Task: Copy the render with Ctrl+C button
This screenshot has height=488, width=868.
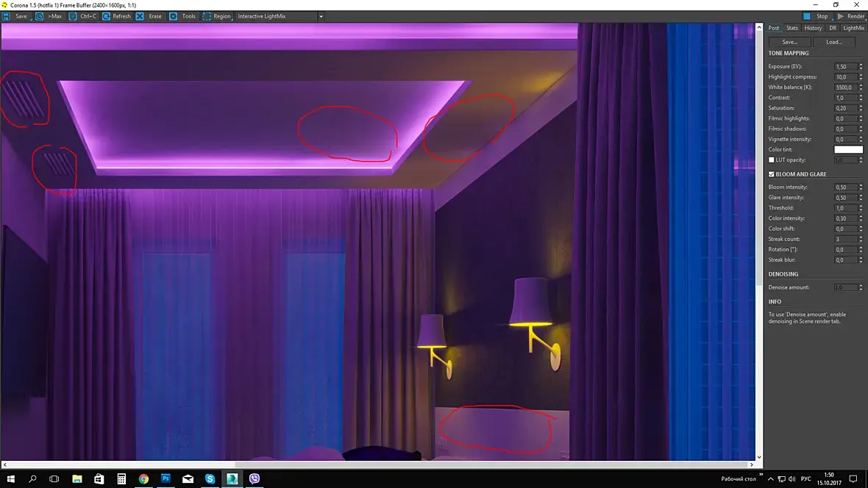Action: (x=83, y=16)
